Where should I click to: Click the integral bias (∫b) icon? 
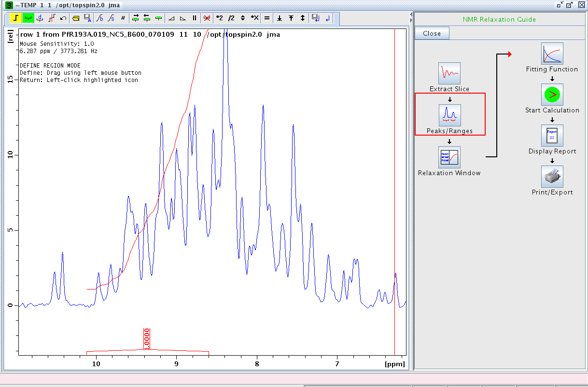pos(99,18)
